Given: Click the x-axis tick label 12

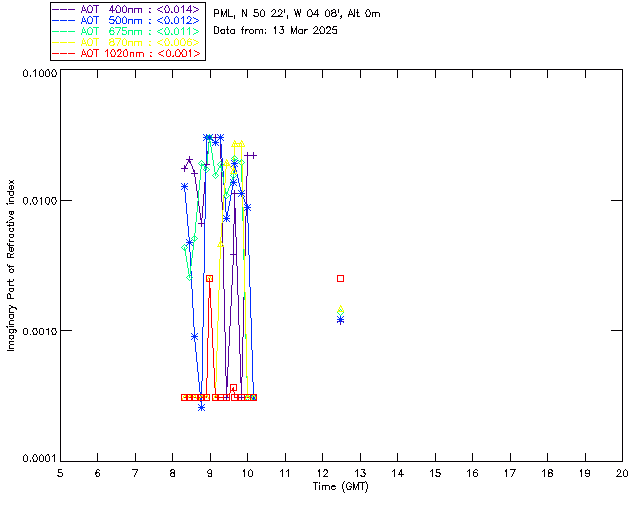Looking at the screenshot, I should [x=322, y=473].
